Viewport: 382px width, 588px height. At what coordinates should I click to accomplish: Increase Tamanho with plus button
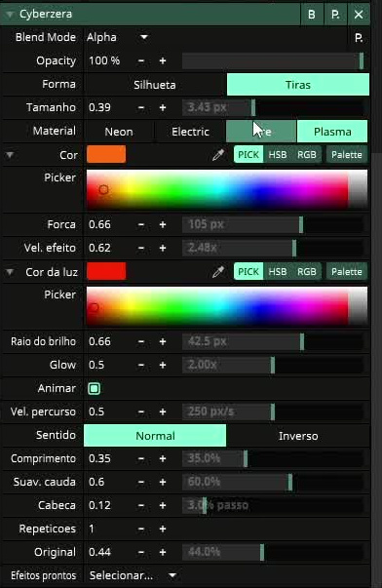[x=163, y=107]
